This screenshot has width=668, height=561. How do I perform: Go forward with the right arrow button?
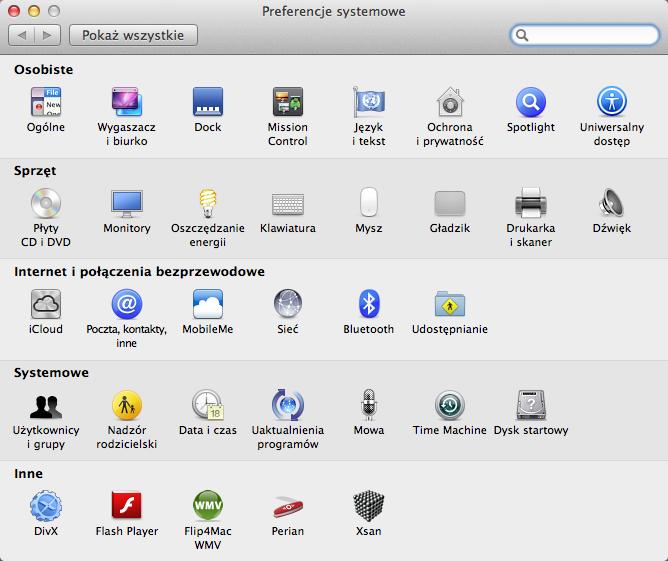tap(47, 35)
